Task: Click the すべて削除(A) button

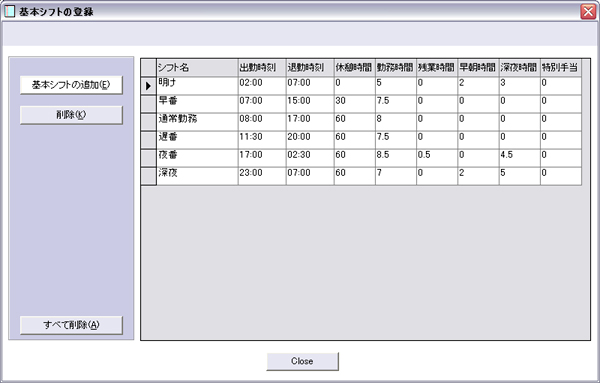Action: 71,325
